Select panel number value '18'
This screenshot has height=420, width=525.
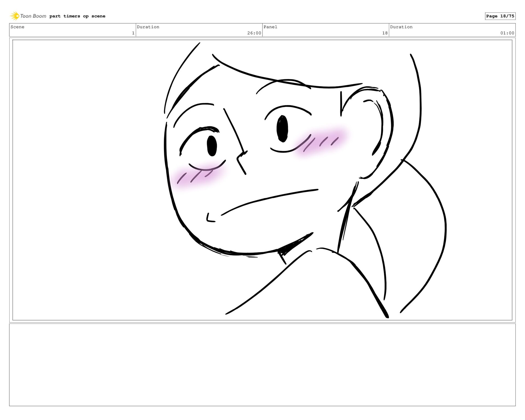pyautogui.click(x=385, y=33)
